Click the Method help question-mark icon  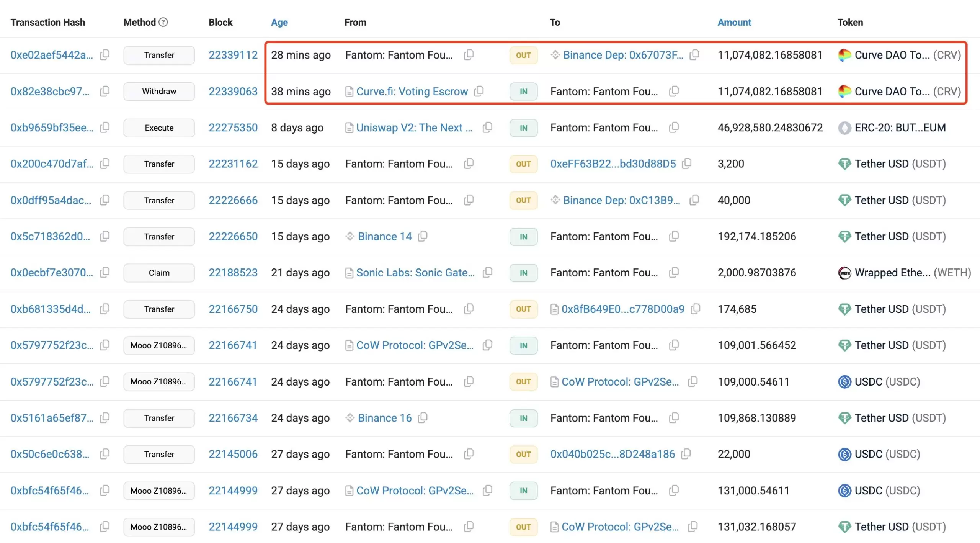[163, 22]
